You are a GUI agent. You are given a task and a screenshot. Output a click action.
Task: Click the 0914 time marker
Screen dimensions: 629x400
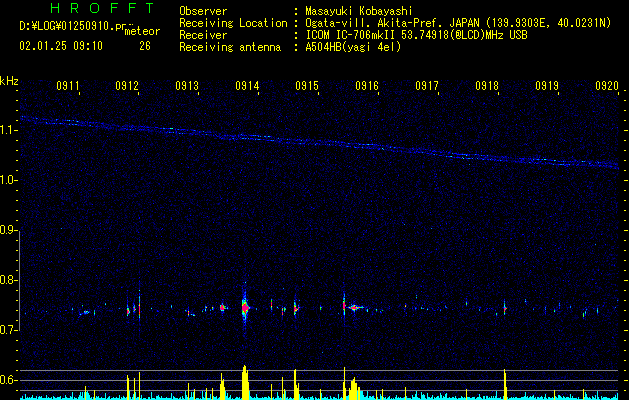point(247,86)
